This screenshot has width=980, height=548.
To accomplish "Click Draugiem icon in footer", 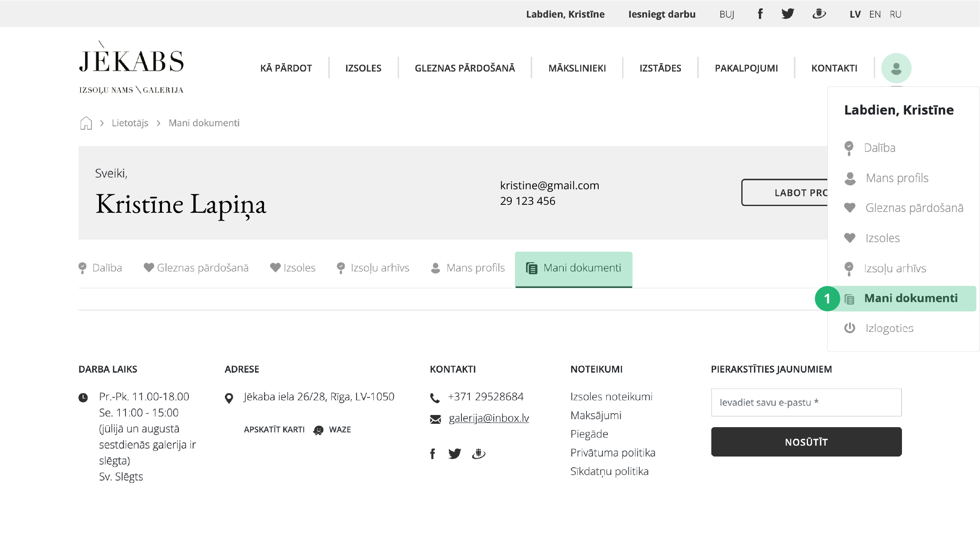I will tap(479, 454).
